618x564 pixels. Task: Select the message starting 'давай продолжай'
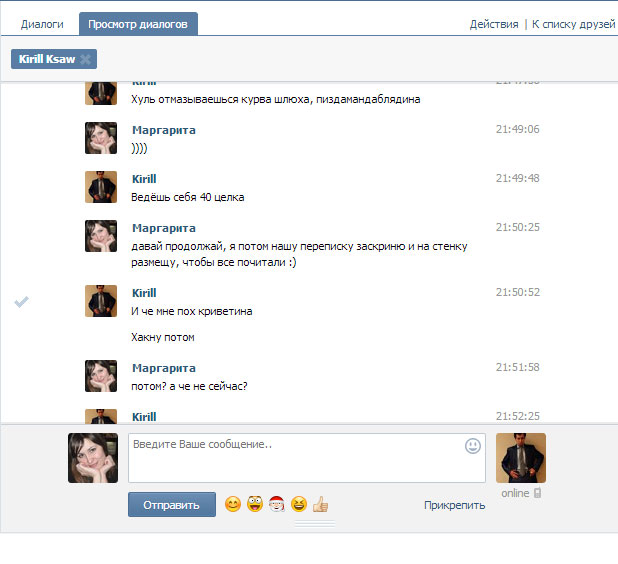[299, 254]
